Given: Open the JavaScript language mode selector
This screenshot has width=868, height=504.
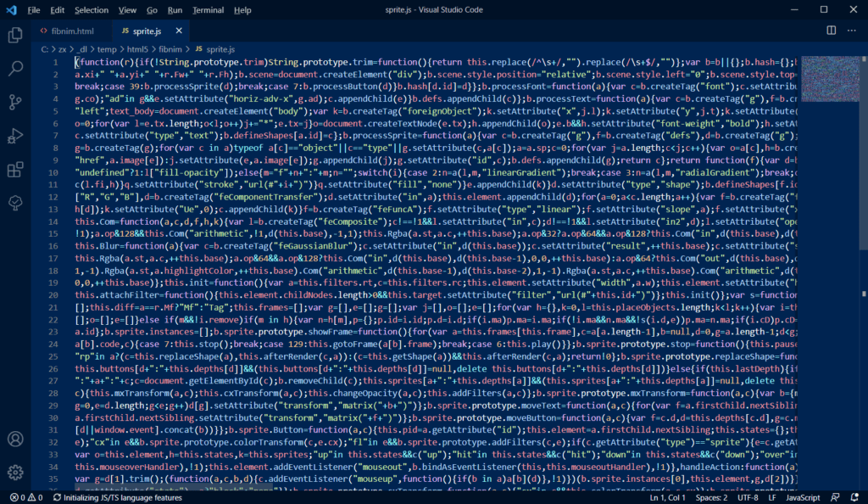Looking at the screenshot, I should (802, 497).
